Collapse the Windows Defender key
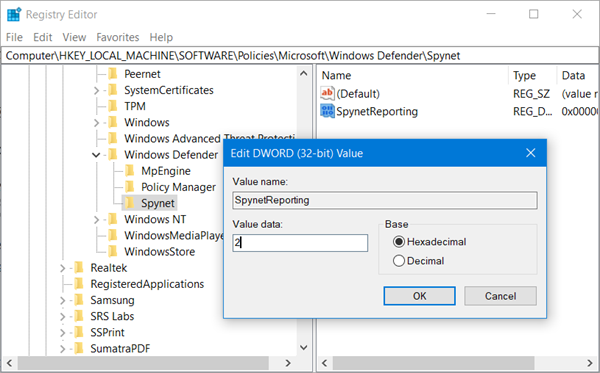Image resolution: width=600 pixels, height=373 pixels. tap(96, 155)
